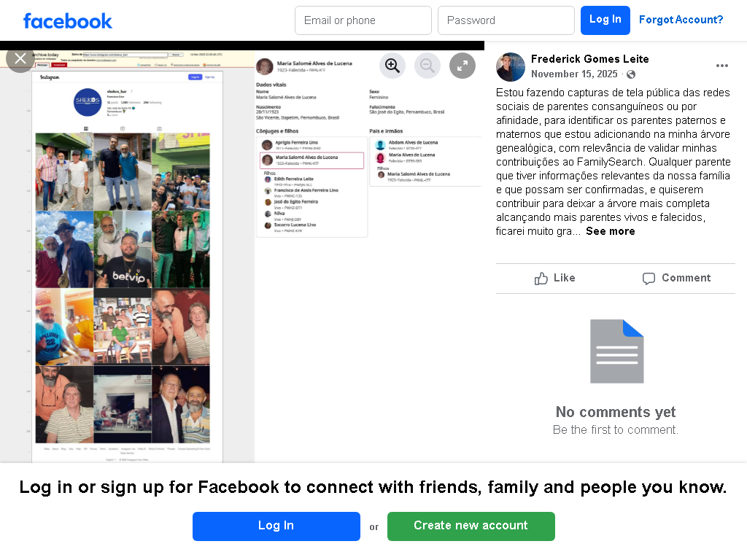Open the Forgot Account? link
This screenshot has height=560, width=747.
pos(681,20)
